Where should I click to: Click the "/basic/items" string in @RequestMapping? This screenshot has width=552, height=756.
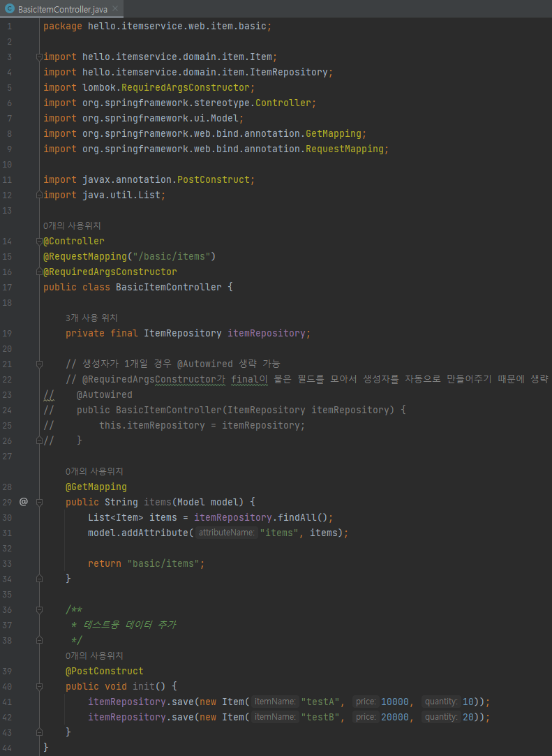pos(171,256)
